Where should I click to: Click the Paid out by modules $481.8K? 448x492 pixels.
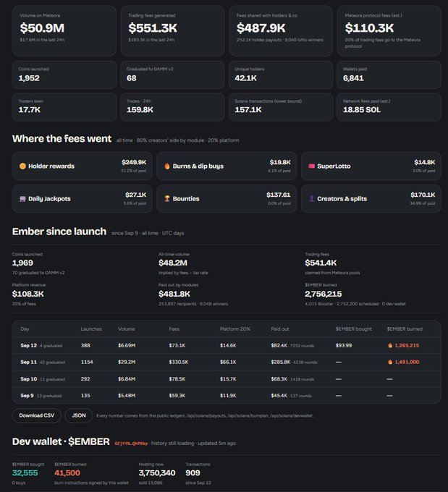[174, 294]
